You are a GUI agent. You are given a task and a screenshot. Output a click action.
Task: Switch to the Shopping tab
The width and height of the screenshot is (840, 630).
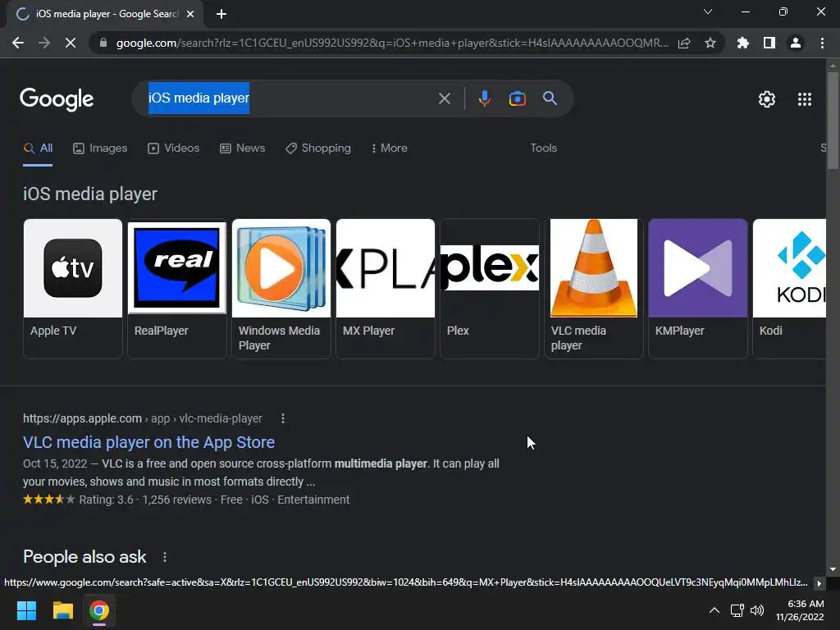[318, 148]
